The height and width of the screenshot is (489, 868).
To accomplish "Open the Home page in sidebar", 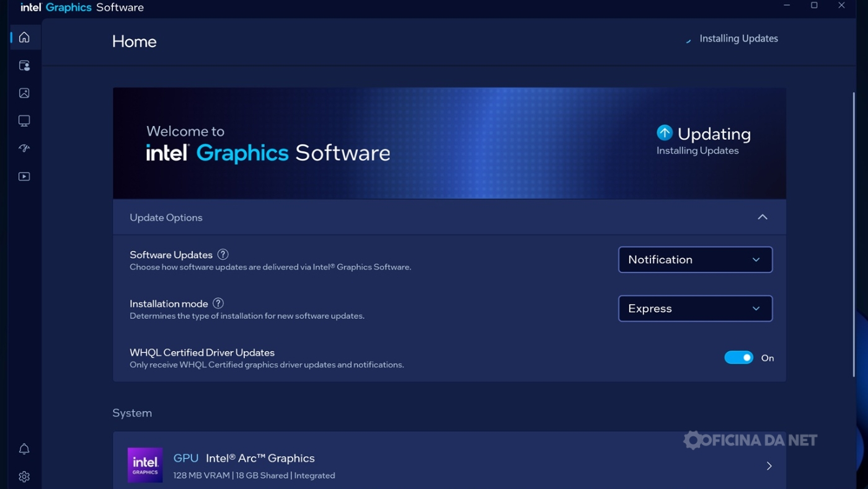I will (24, 37).
